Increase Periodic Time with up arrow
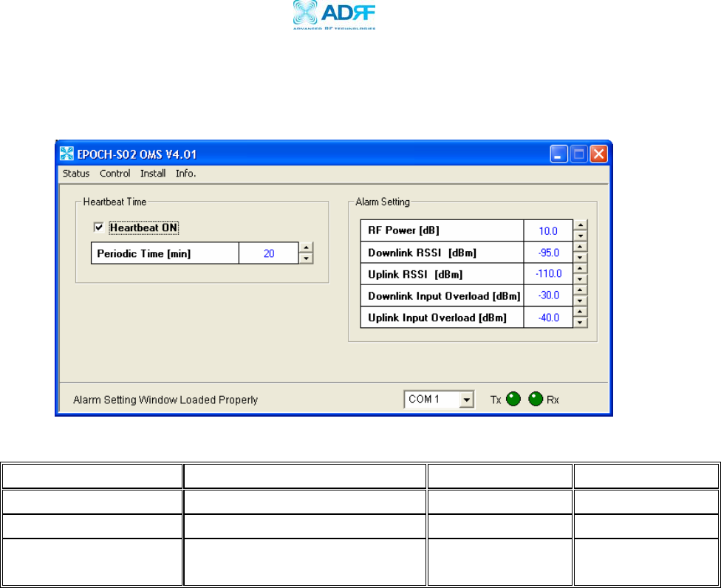The width and height of the screenshot is (721, 588). point(306,247)
